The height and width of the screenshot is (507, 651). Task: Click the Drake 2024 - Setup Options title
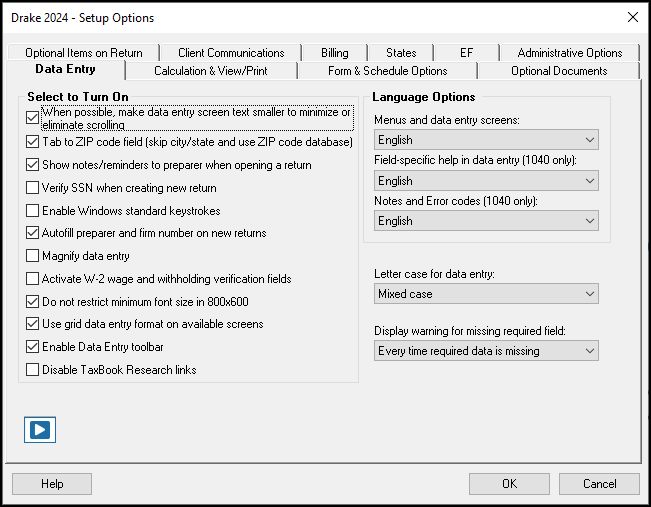(x=82, y=18)
